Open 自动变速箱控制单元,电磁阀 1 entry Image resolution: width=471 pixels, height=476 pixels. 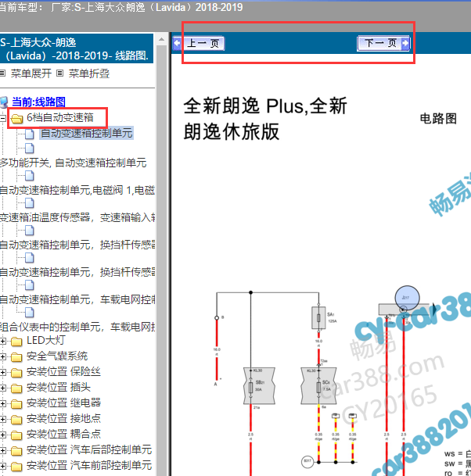[77, 191]
